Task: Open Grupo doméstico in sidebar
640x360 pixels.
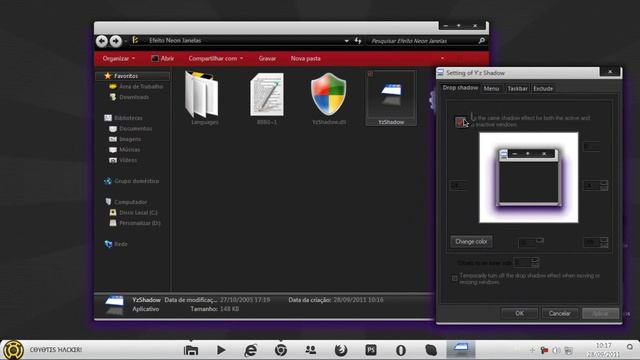Action: point(136,181)
